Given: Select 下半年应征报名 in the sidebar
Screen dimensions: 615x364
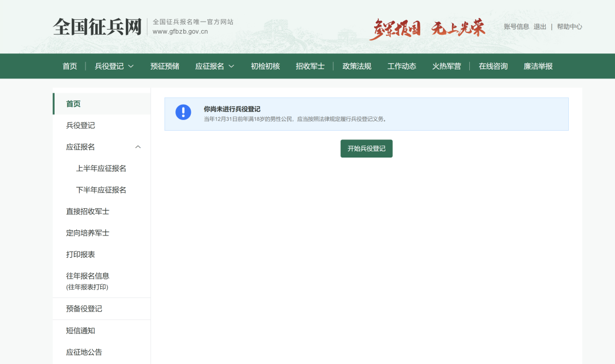Looking at the screenshot, I should (101, 190).
